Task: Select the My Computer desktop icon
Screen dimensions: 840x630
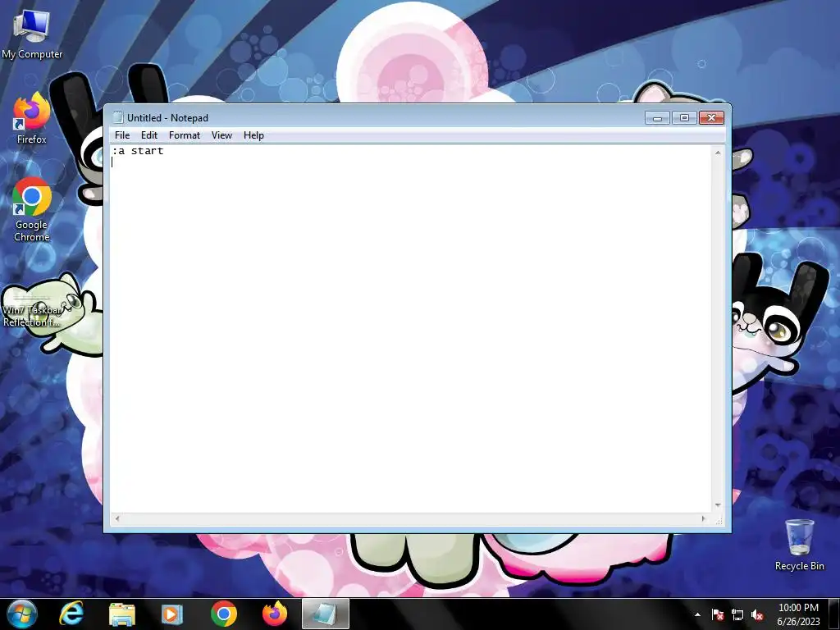Action: pyautogui.click(x=32, y=34)
